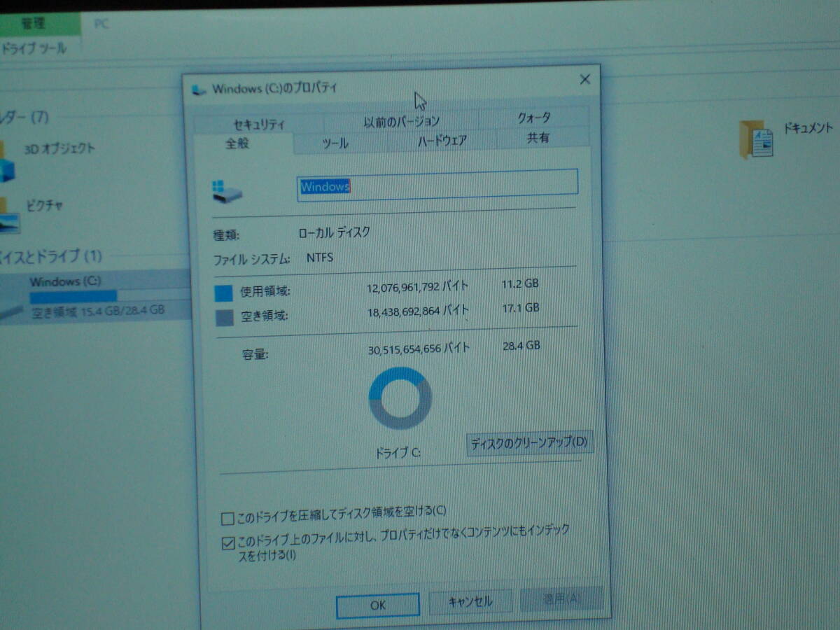The height and width of the screenshot is (630, 840).
Task: Confirm with the OK button
Action: point(378,605)
